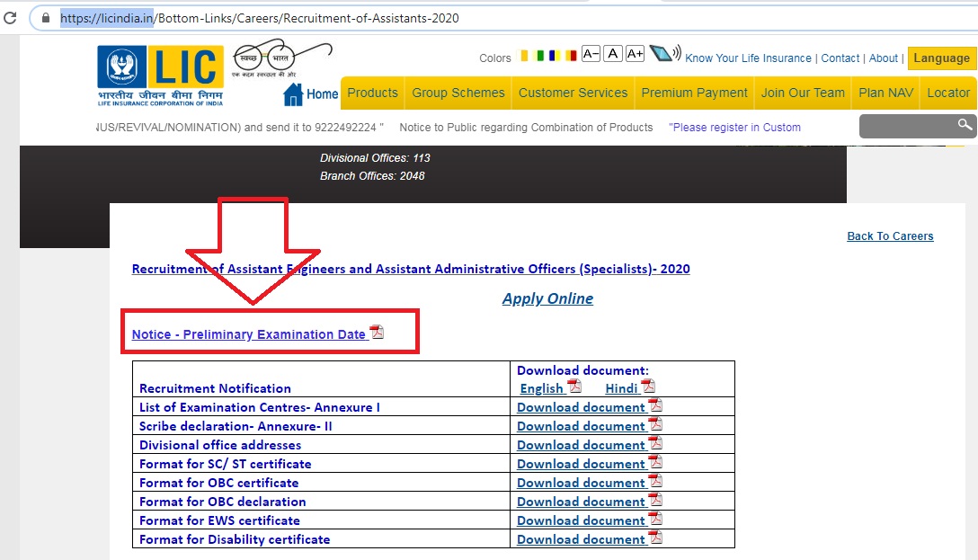Image resolution: width=978 pixels, height=560 pixels.
Task: Select the red color theme swatch
Action: [571, 56]
